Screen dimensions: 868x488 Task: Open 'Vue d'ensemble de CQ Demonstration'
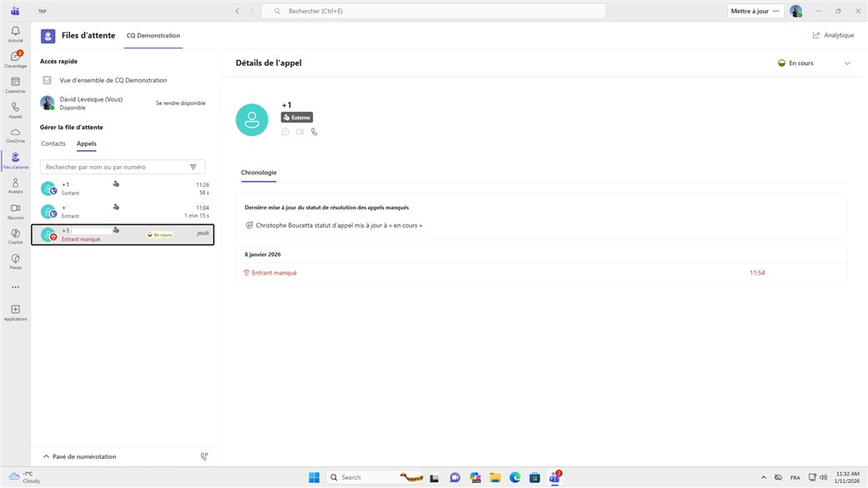113,80
